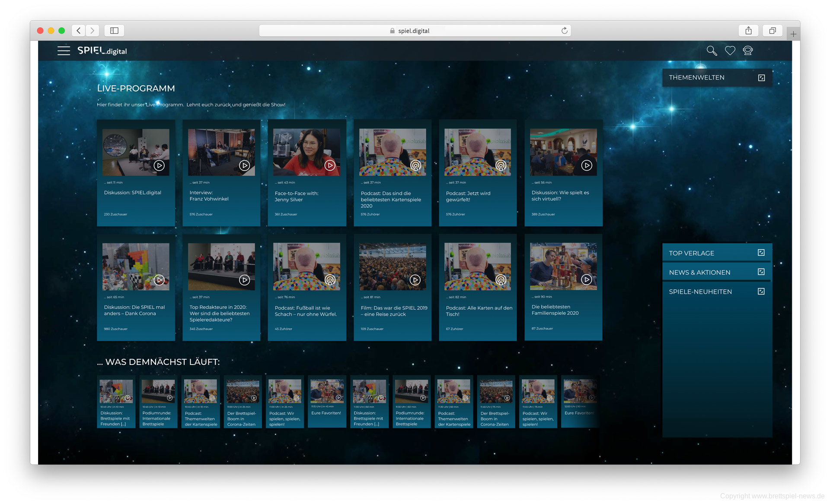
Task: Click the SPIEL.digital logo
Action: tap(102, 51)
